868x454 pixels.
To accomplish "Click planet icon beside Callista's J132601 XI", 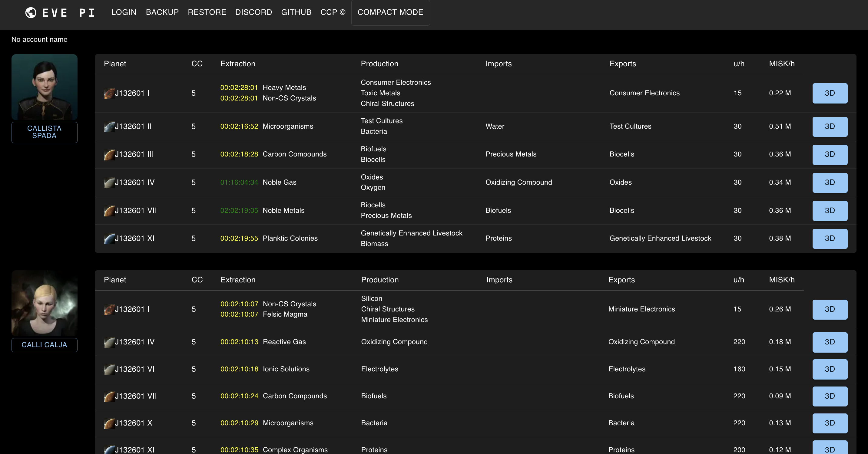I will tap(109, 239).
